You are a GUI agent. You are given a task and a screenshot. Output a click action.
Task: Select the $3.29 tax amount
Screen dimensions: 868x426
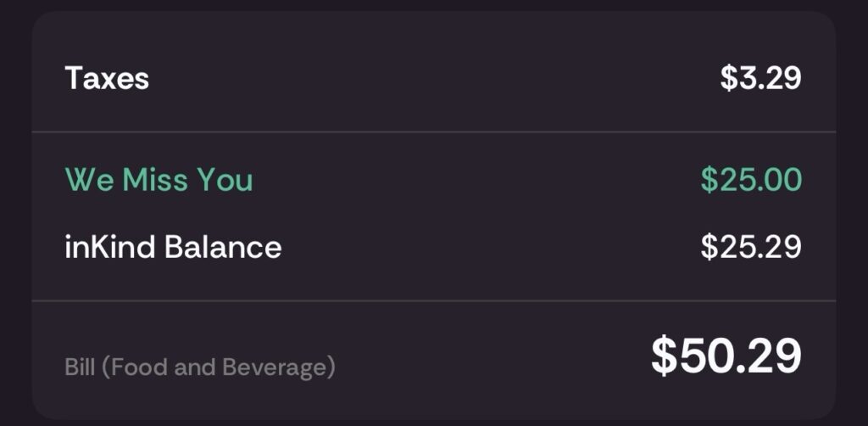[760, 79]
